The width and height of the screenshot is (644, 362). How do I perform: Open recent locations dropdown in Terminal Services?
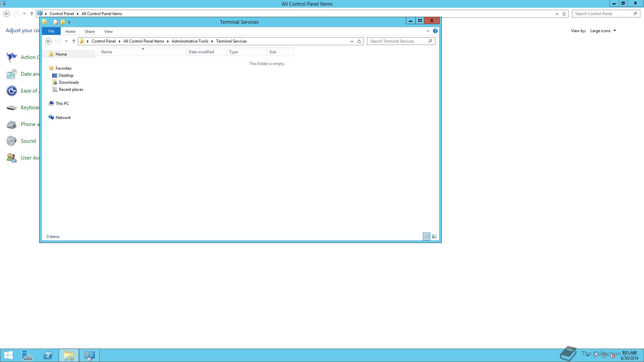click(66, 41)
